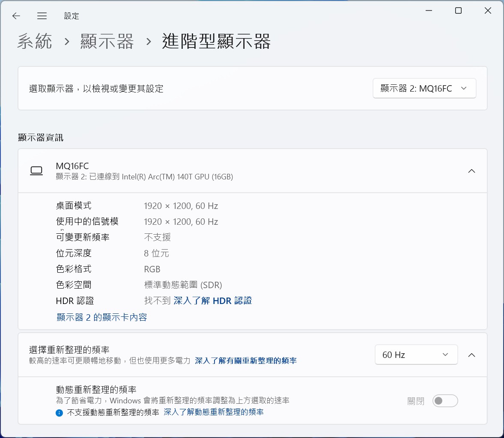Toggle the 動態重新整理的頻率 switch

click(x=445, y=401)
